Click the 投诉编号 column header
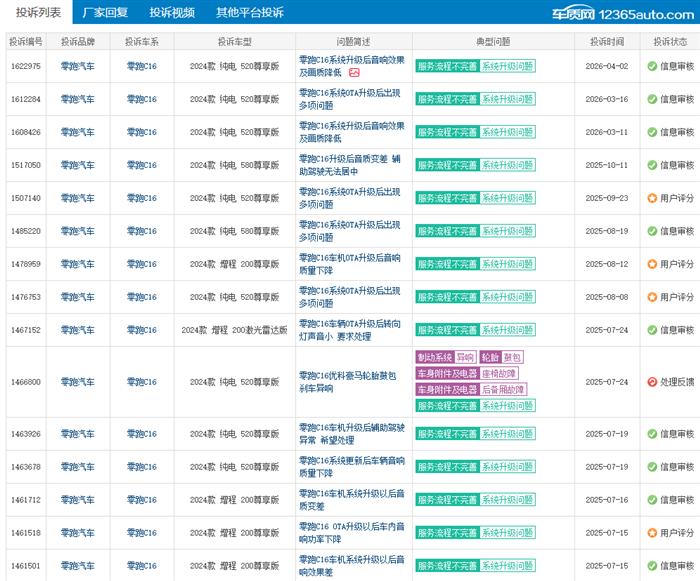Screen dimensions: 700x581 (x=26, y=42)
